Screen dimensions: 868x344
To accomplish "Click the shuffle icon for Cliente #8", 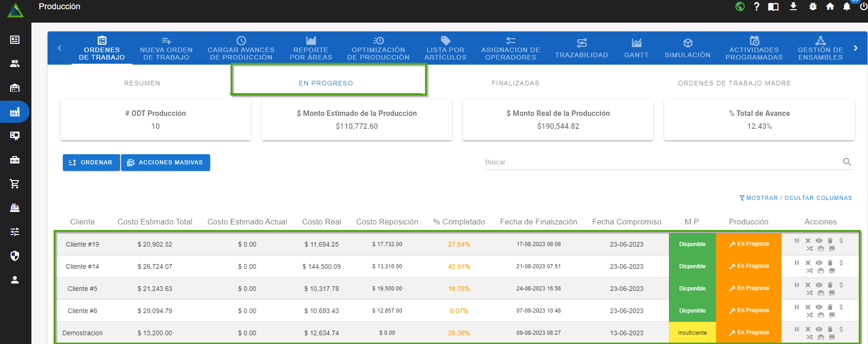I will (x=809, y=315).
